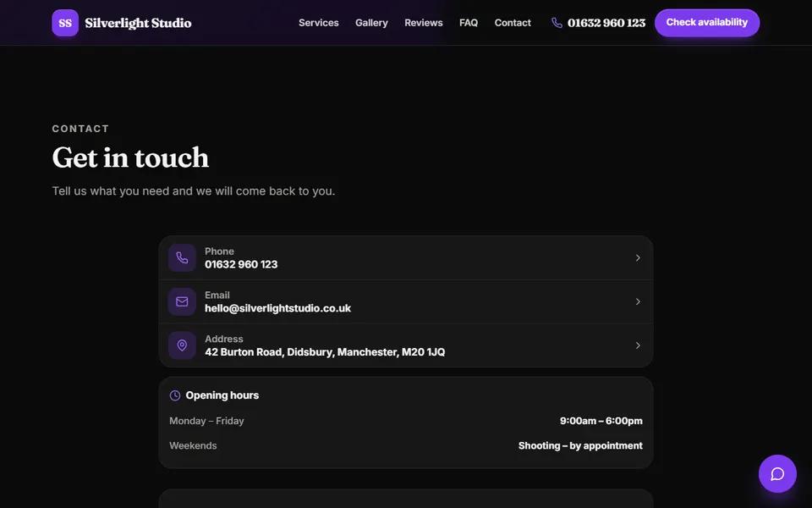Click the map pin icon in Address row
Image resolution: width=812 pixels, height=508 pixels.
pyautogui.click(x=182, y=345)
